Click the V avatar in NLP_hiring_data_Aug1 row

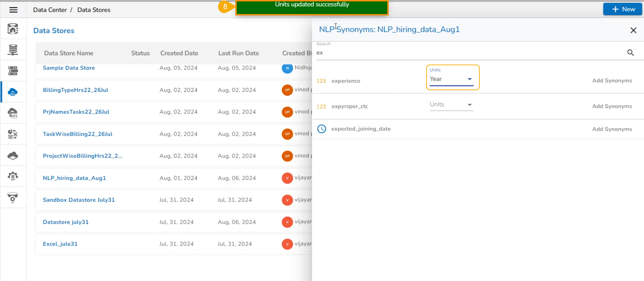(x=287, y=178)
